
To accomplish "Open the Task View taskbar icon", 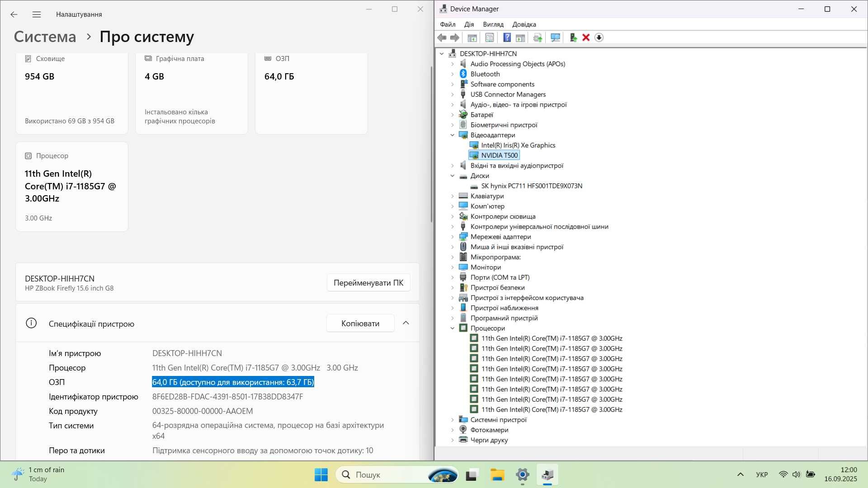I will pos(472,475).
